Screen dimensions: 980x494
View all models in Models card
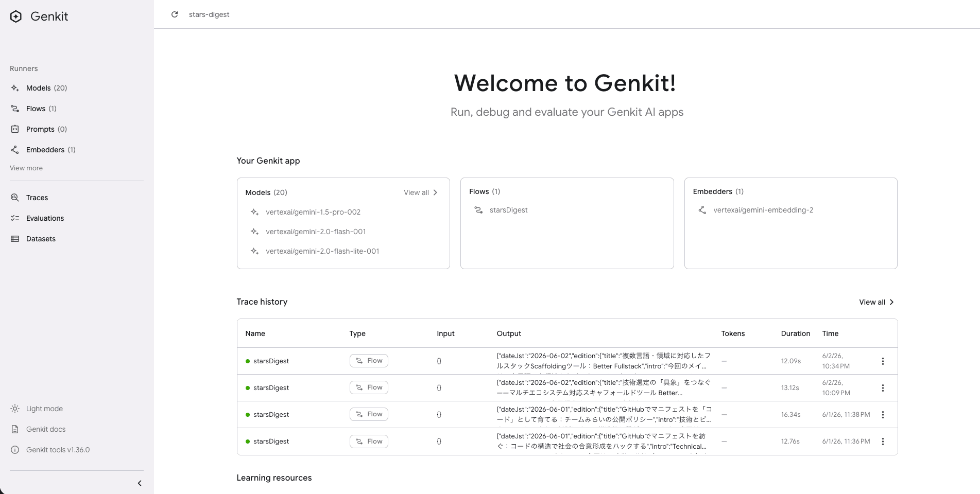coord(421,192)
